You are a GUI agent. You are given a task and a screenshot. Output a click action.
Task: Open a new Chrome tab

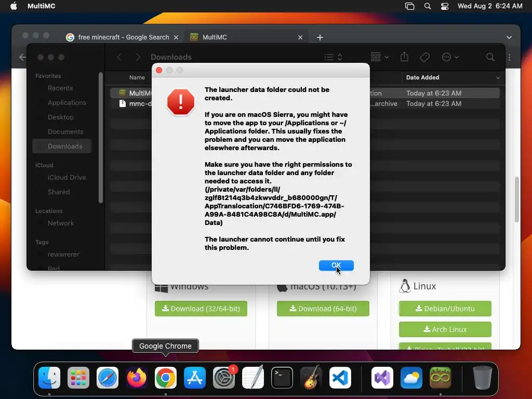320,37
